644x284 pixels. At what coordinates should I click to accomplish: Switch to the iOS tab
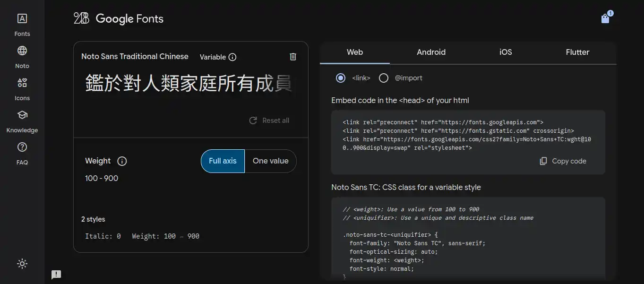click(x=506, y=52)
